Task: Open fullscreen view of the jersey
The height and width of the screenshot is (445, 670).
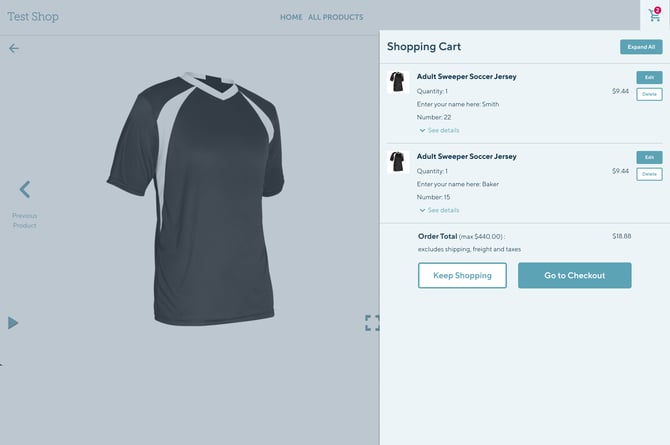Action: (x=372, y=323)
